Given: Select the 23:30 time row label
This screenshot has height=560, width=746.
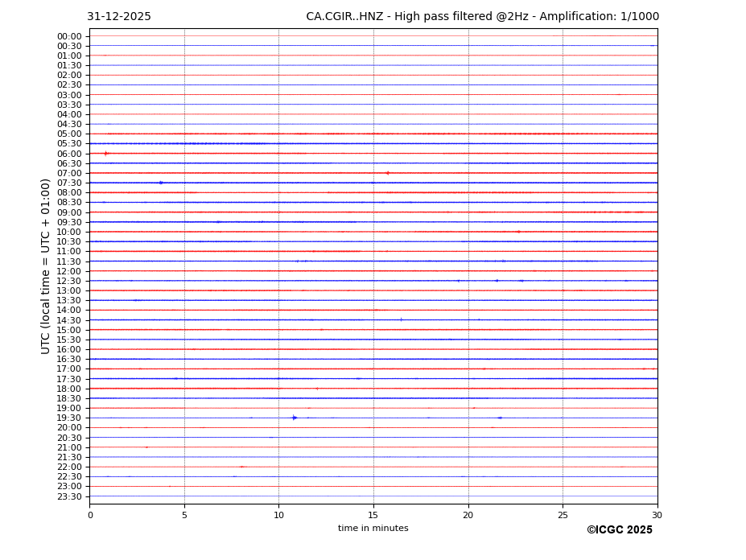Looking at the screenshot, I should click(x=68, y=496).
